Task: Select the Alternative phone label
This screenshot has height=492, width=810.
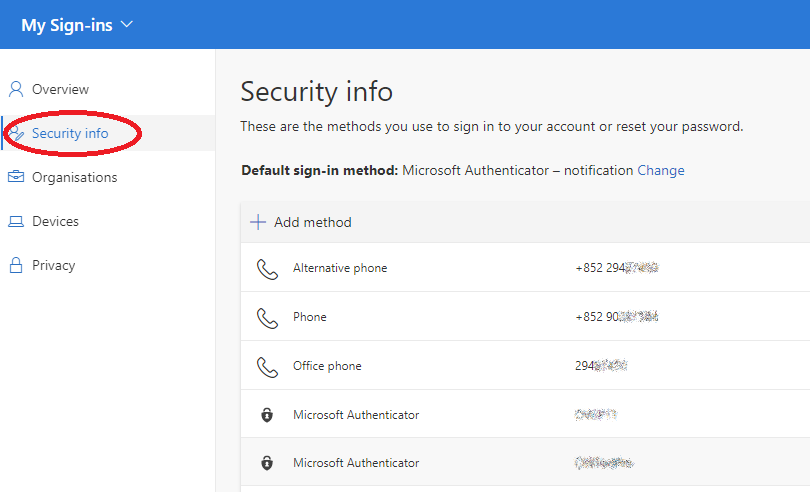Action: [x=340, y=268]
